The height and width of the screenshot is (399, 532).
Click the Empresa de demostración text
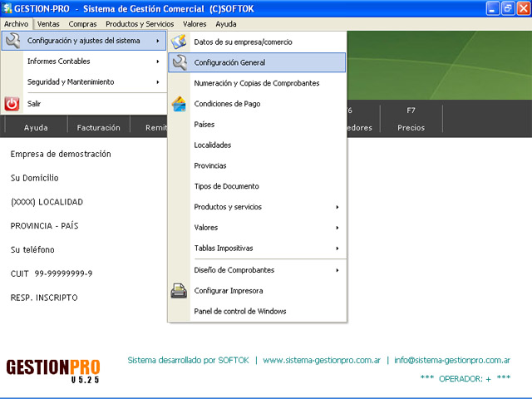(61, 155)
